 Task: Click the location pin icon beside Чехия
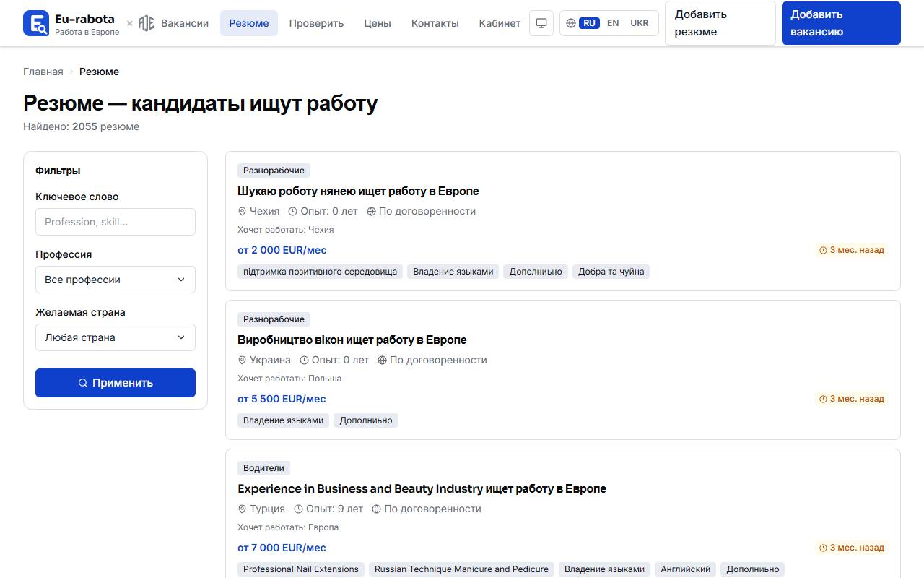tap(243, 212)
